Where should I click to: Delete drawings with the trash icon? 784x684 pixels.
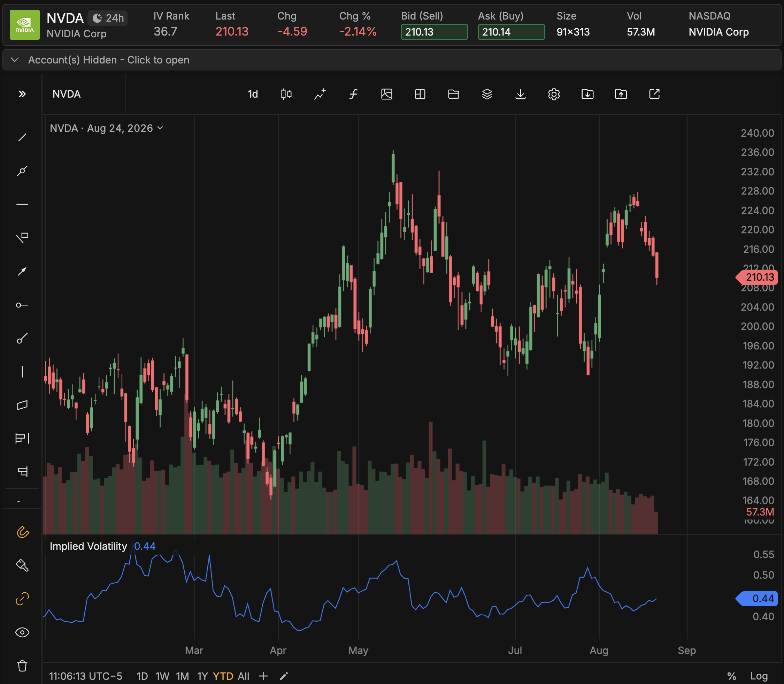(x=22, y=666)
